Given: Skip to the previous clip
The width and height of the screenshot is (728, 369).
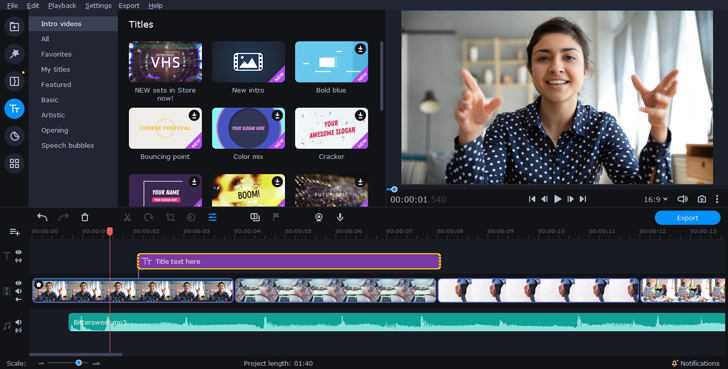Looking at the screenshot, I should click(532, 199).
